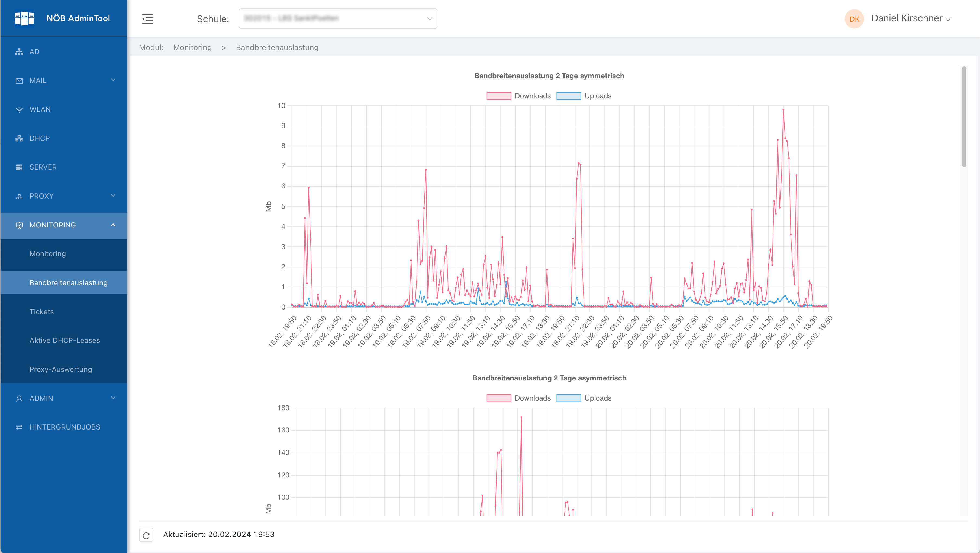
Task: Click the pink Downloads swatch, asymmetrisch chart
Action: [x=499, y=398]
